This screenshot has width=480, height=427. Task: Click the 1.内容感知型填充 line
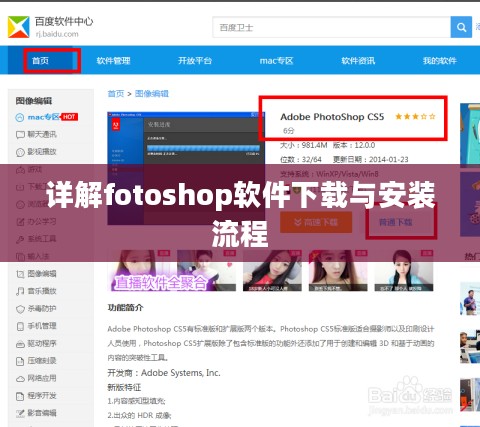(136, 401)
